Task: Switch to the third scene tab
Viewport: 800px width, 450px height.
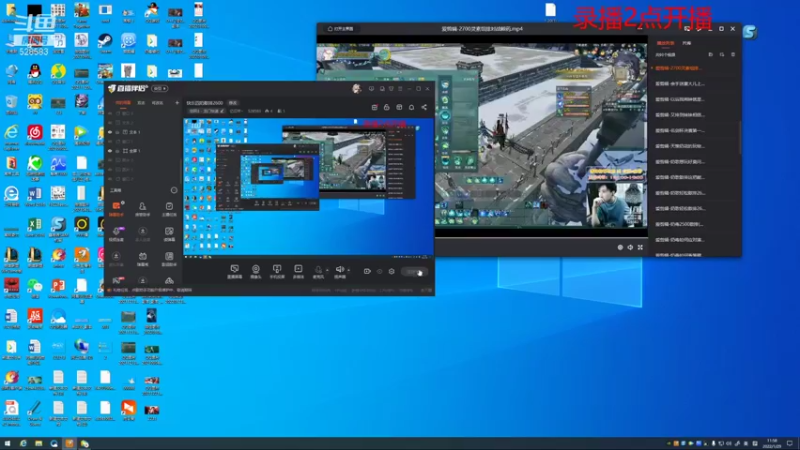Action: click(158, 103)
